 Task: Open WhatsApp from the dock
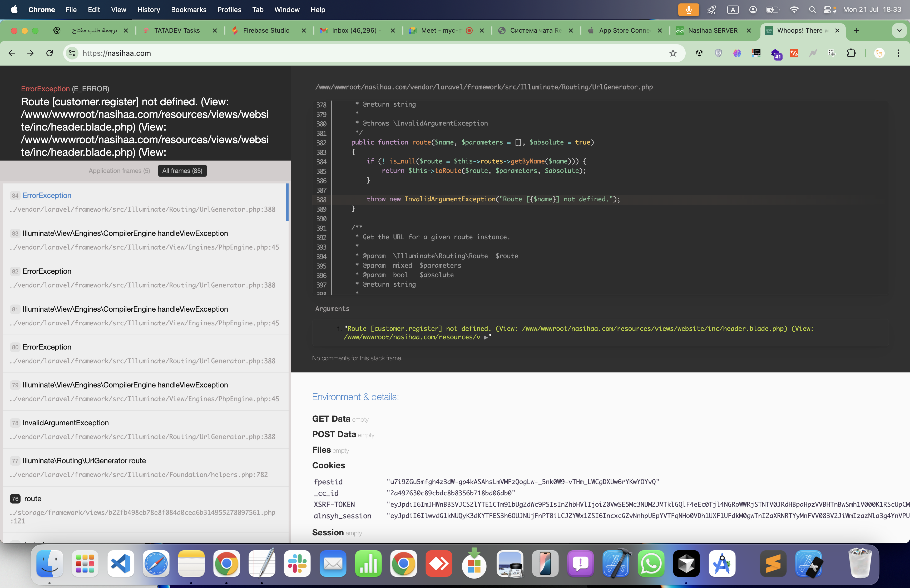tap(651, 564)
